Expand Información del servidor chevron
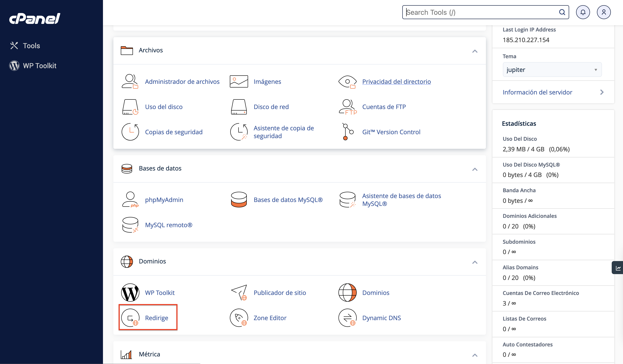Screen dimensions: 623x364 602,92
